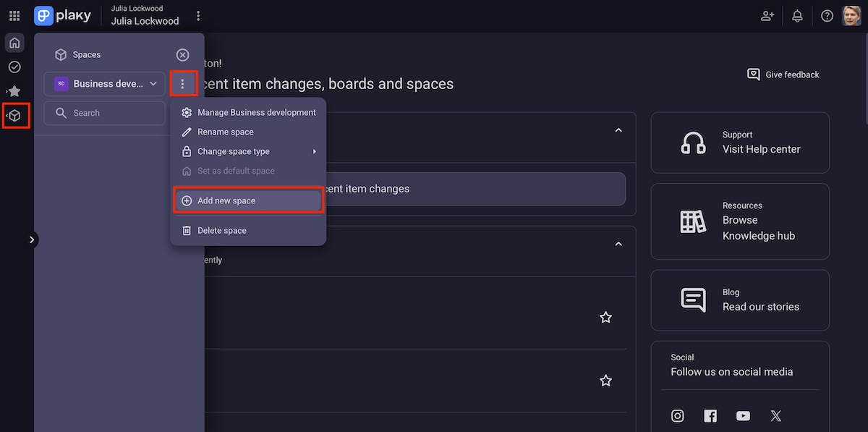Open notifications bell icon
Viewport: 868px width, 432px height.
pyautogui.click(x=798, y=16)
